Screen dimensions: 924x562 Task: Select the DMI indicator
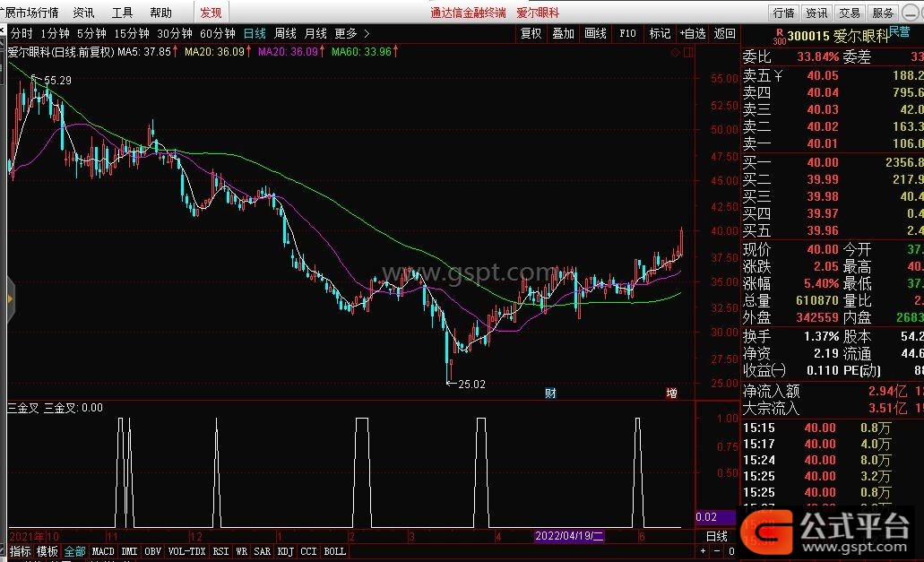(x=129, y=551)
